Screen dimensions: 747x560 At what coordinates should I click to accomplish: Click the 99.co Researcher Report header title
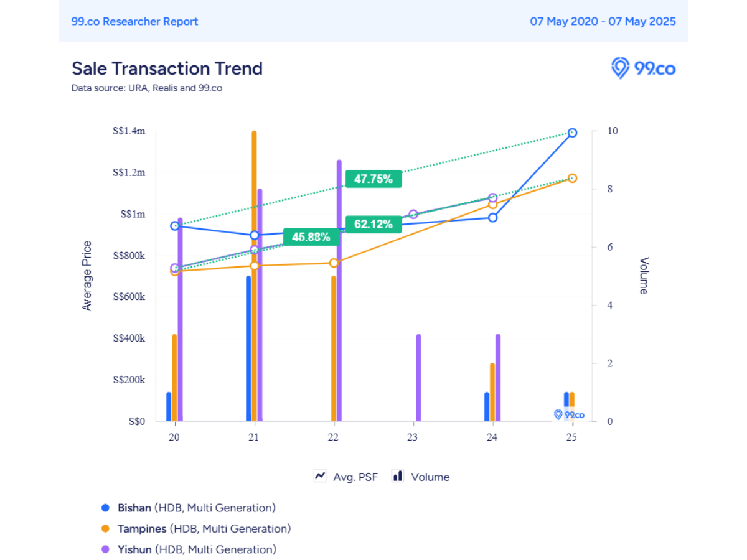[x=134, y=21]
